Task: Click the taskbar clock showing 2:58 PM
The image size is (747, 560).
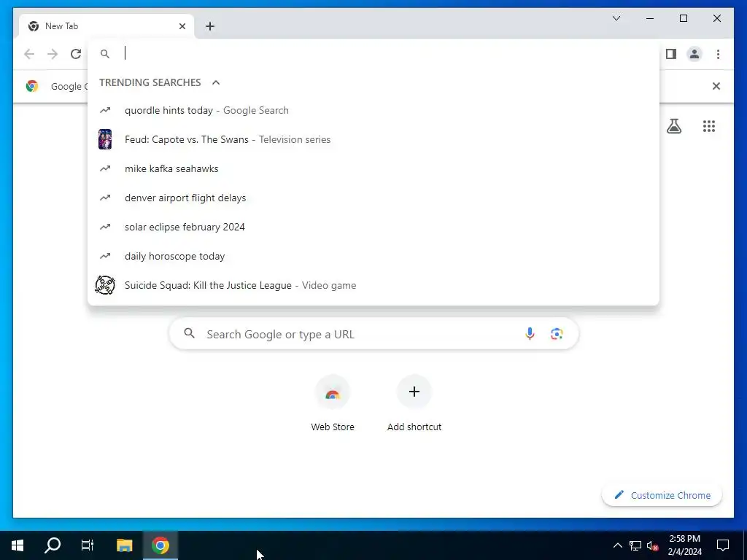Action: pyautogui.click(x=684, y=545)
